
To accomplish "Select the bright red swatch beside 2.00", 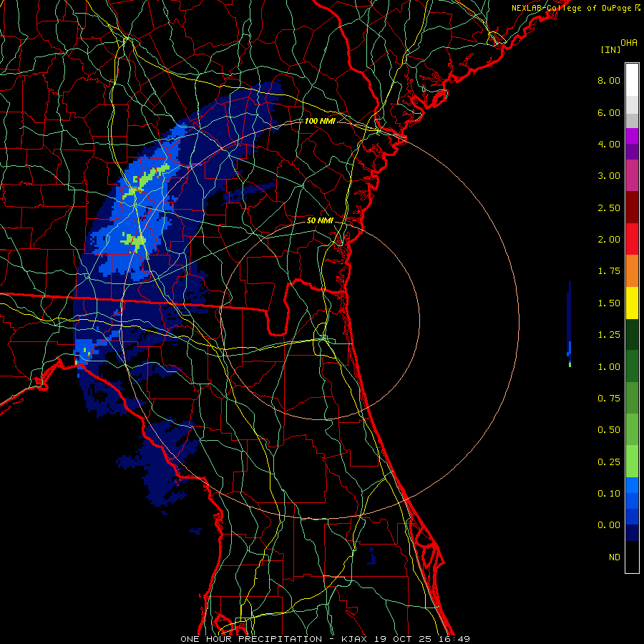I will pos(632,239).
